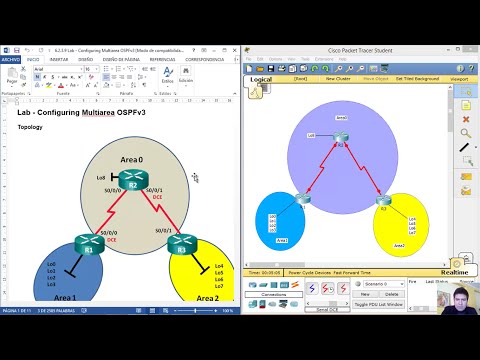Toggle bold (N) formatting

coord(37,77)
